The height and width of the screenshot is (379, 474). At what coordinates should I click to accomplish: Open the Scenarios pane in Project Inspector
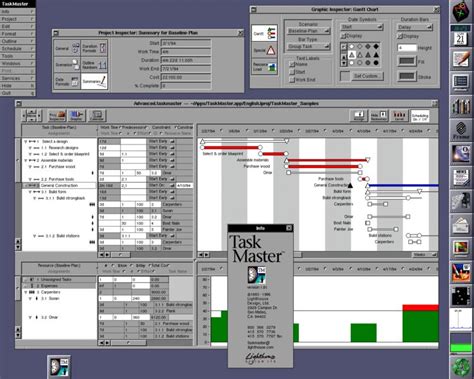click(67, 65)
